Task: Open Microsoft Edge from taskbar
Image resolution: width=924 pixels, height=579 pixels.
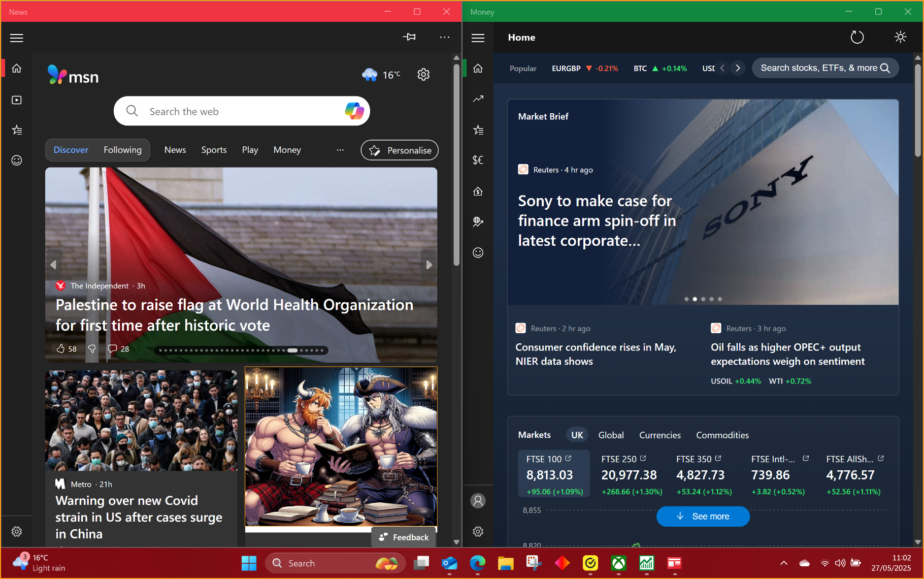Action: coord(477,563)
